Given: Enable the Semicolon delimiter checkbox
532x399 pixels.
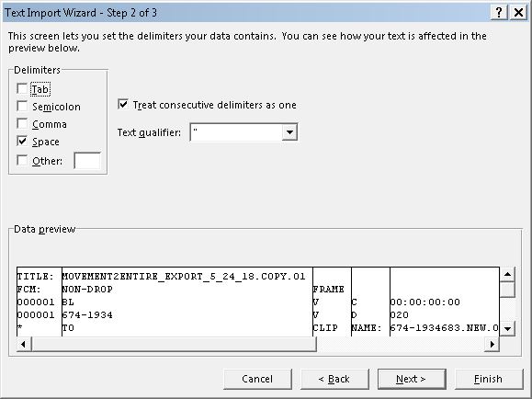Looking at the screenshot, I should click(22, 107).
